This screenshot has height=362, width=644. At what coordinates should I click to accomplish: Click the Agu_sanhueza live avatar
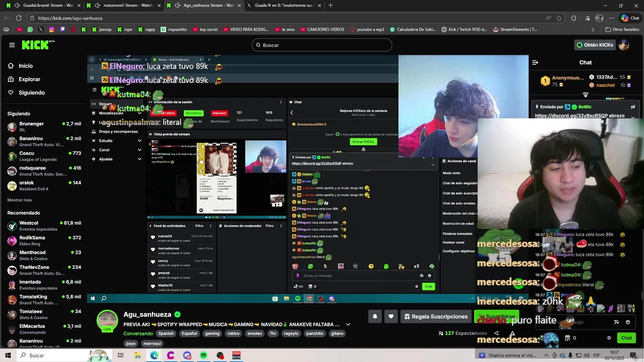pos(107,321)
